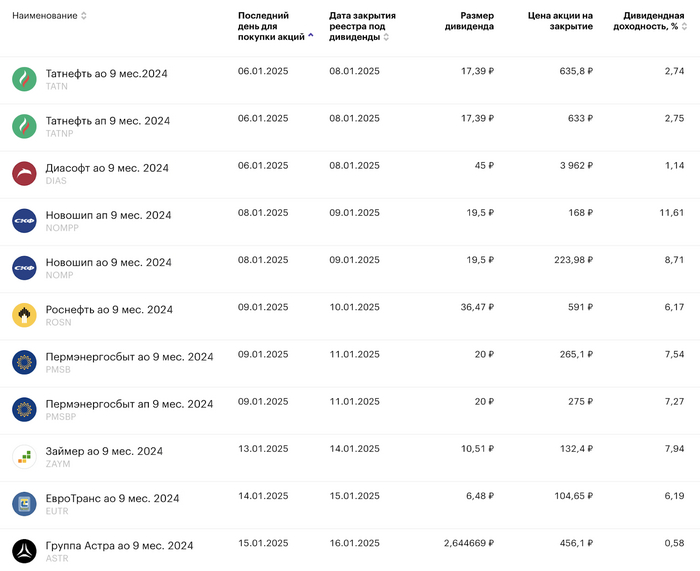Open the Займер ао 9 мес. 2024 link

(x=104, y=452)
